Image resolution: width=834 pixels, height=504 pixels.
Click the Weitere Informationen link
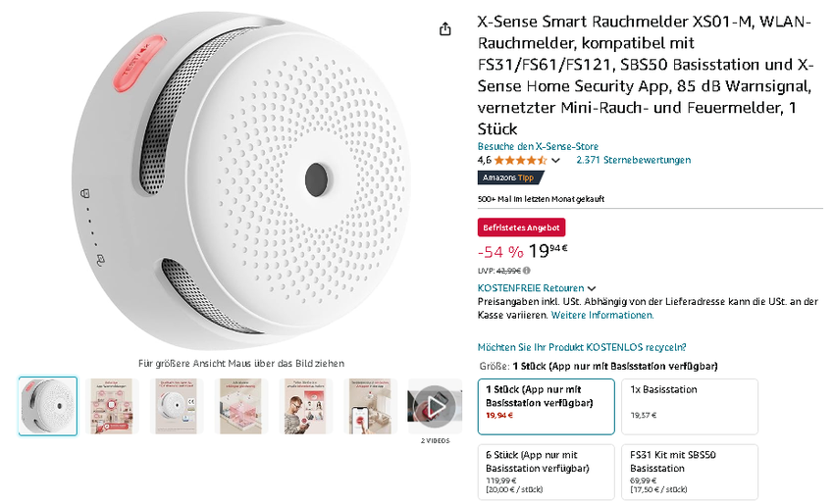pyautogui.click(x=602, y=316)
